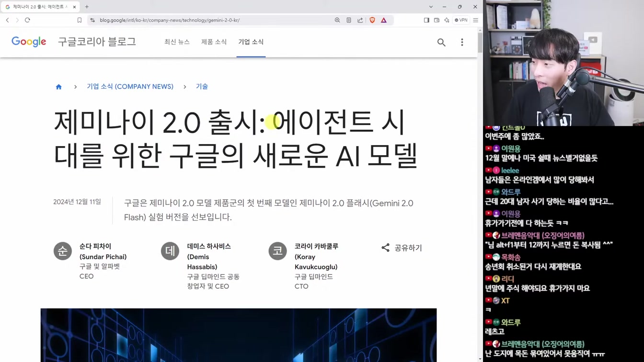The height and width of the screenshot is (362, 644).
Task: Open 구글코리아 블로그 home title
Action: pos(97,42)
